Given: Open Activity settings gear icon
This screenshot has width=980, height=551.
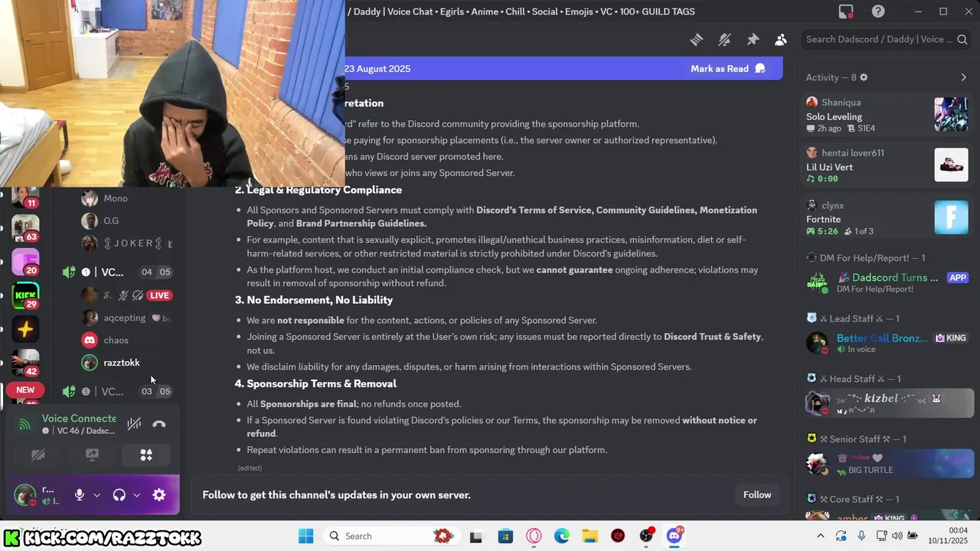Looking at the screenshot, I should click(x=864, y=77).
